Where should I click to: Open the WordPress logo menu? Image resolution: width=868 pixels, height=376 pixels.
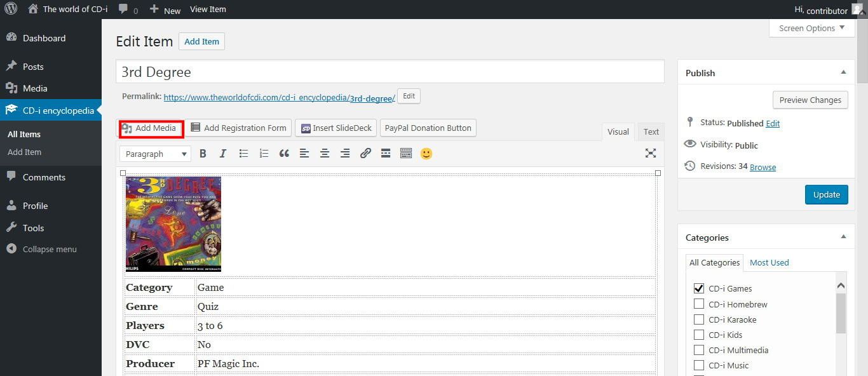(x=11, y=9)
